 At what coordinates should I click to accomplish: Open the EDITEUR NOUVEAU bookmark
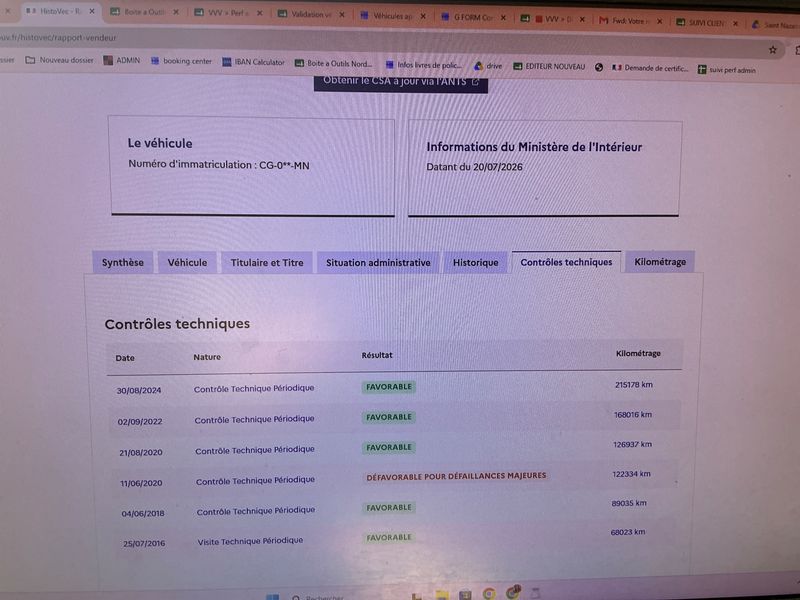pyautogui.click(x=549, y=66)
